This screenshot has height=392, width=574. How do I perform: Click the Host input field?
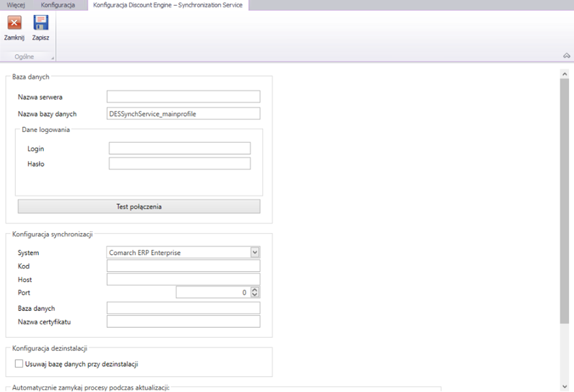183,279
